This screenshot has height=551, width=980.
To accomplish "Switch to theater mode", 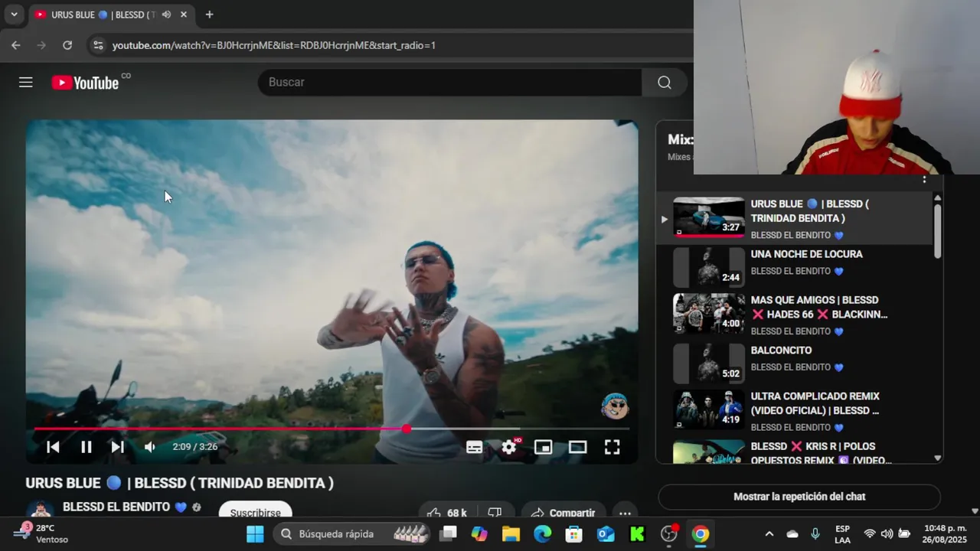I will pyautogui.click(x=578, y=447).
